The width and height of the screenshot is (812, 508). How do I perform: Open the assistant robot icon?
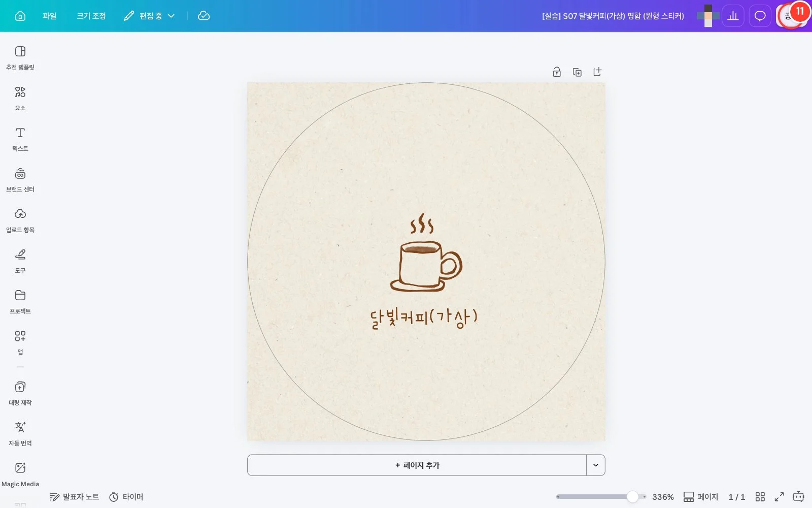click(798, 496)
